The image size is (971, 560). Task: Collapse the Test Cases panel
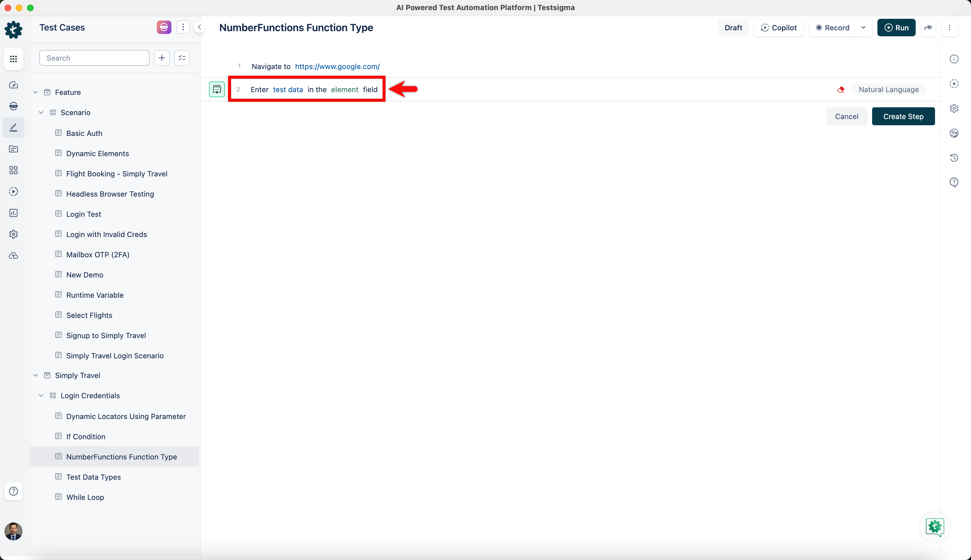click(x=199, y=27)
